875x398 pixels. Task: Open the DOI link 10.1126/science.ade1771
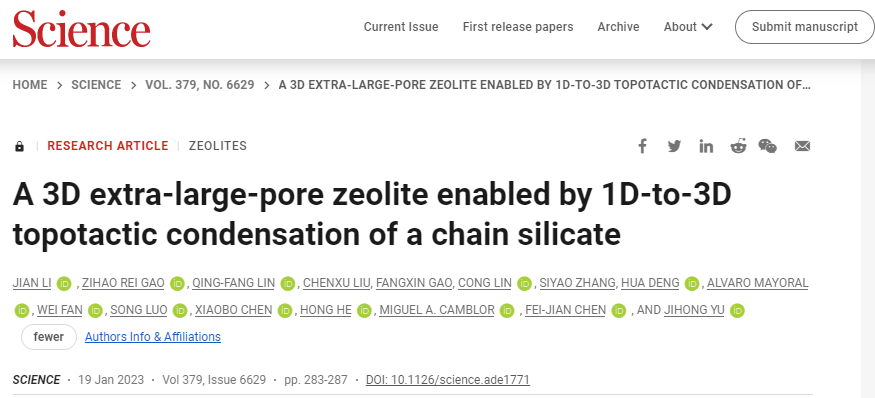tap(448, 380)
